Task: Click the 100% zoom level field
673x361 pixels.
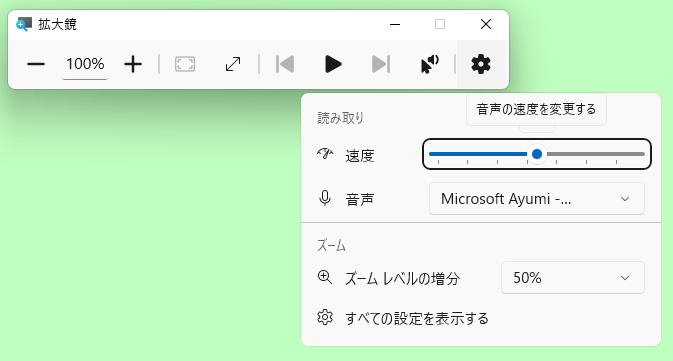Action: click(x=85, y=64)
